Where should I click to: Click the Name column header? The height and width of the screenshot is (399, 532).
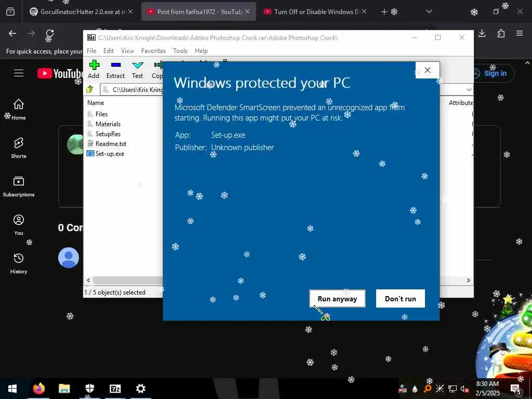point(96,102)
